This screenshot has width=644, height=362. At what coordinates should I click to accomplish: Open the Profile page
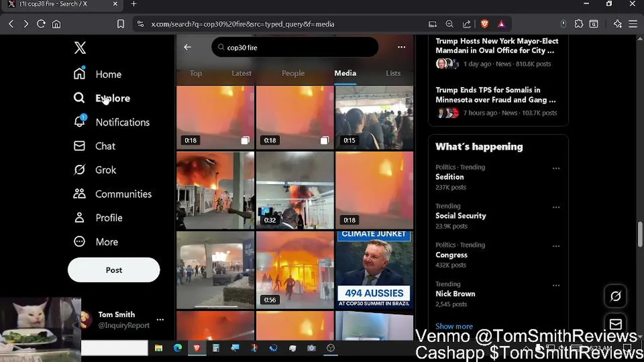coord(98,218)
